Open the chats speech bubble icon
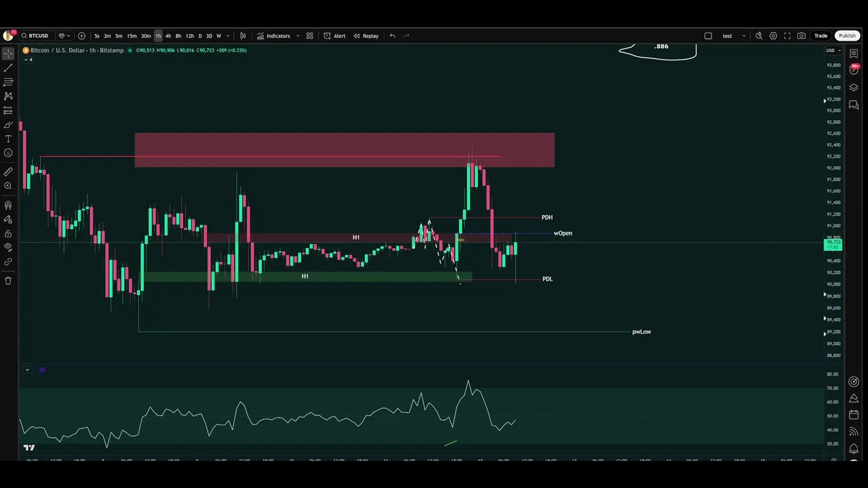The image size is (868, 488). [x=854, y=105]
